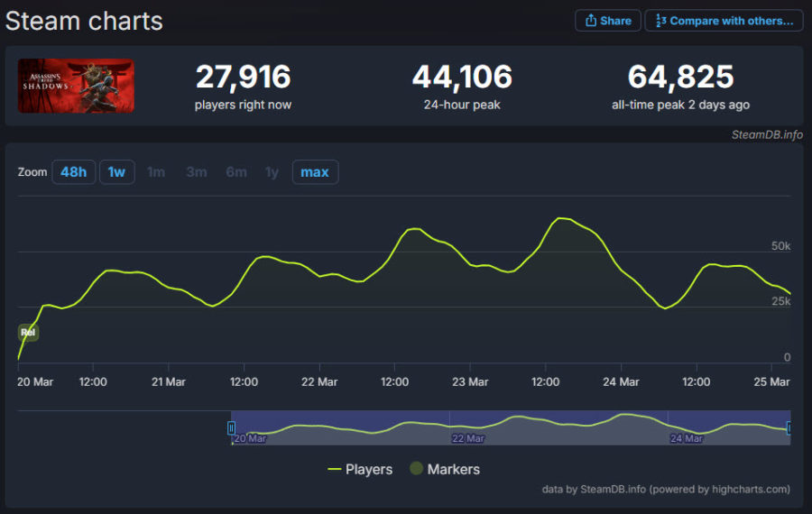Select the 6m zoom option

[x=236, y=172]
